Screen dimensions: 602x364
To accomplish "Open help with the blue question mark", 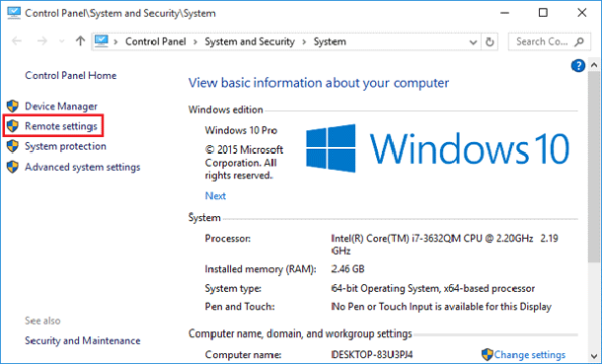I will [x=577, y=65].
